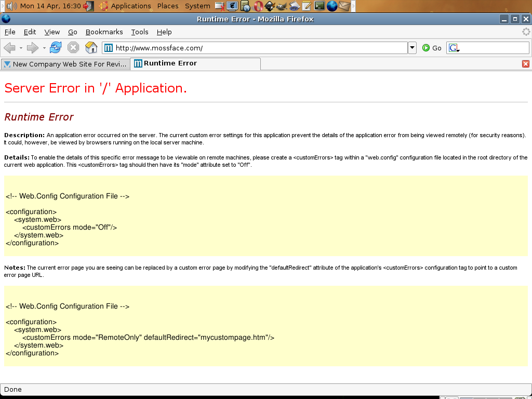Click the Server Error heading text
The width and height of the screenshot is (532, 399).
pyautogui.click(x=96, y=88)
